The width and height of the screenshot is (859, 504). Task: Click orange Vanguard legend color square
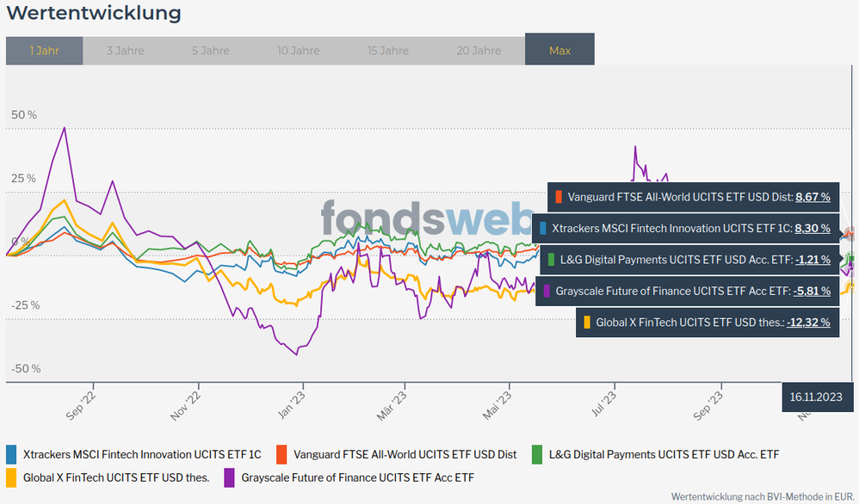click(281, 454)
